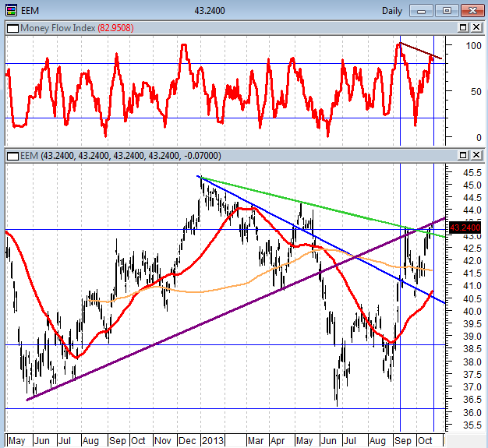Viewport: 488px width, 448px height.
Task: Click the 38.5 price axis label
Action: pyautogui.click(x=472, y=349)
